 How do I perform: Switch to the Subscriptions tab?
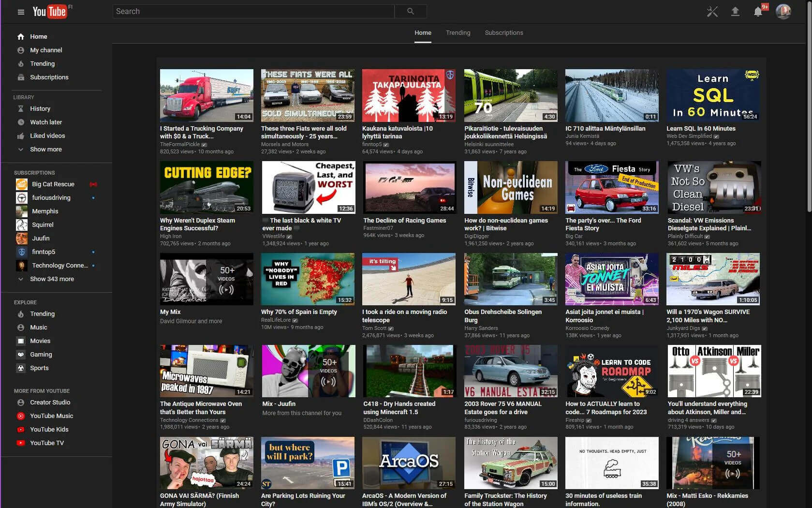coord(504,33)
